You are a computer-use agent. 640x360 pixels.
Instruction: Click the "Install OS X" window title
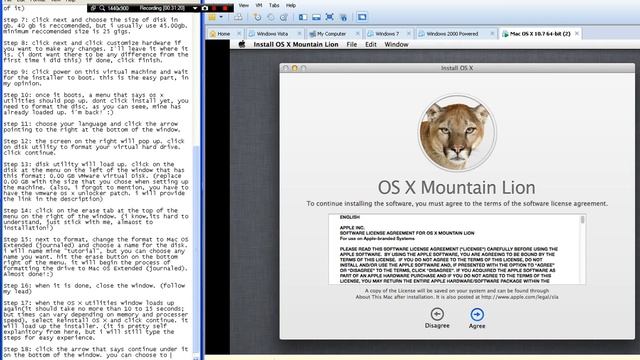[x=457, y=68]
